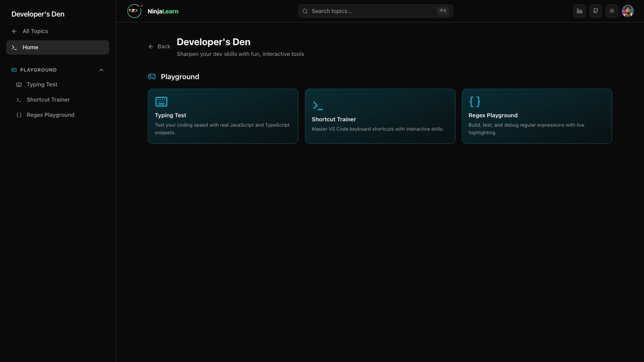Select Home in the sidebar

click(58, 47)
